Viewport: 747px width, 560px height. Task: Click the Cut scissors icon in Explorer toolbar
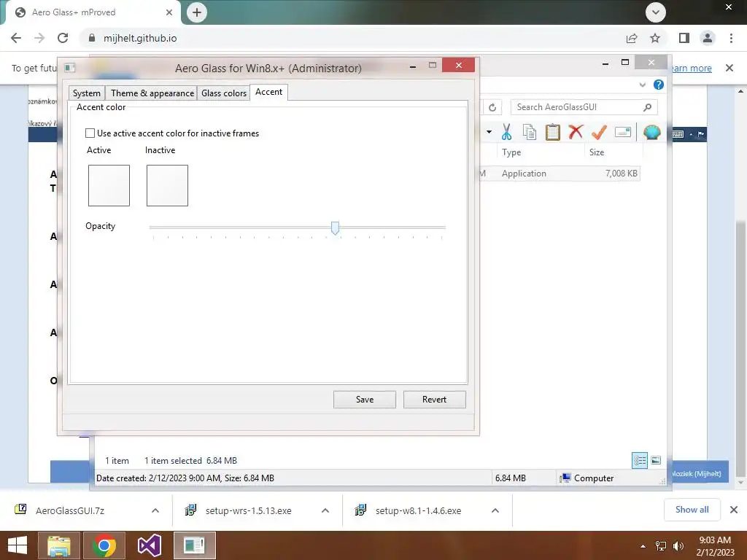(506, 132)
